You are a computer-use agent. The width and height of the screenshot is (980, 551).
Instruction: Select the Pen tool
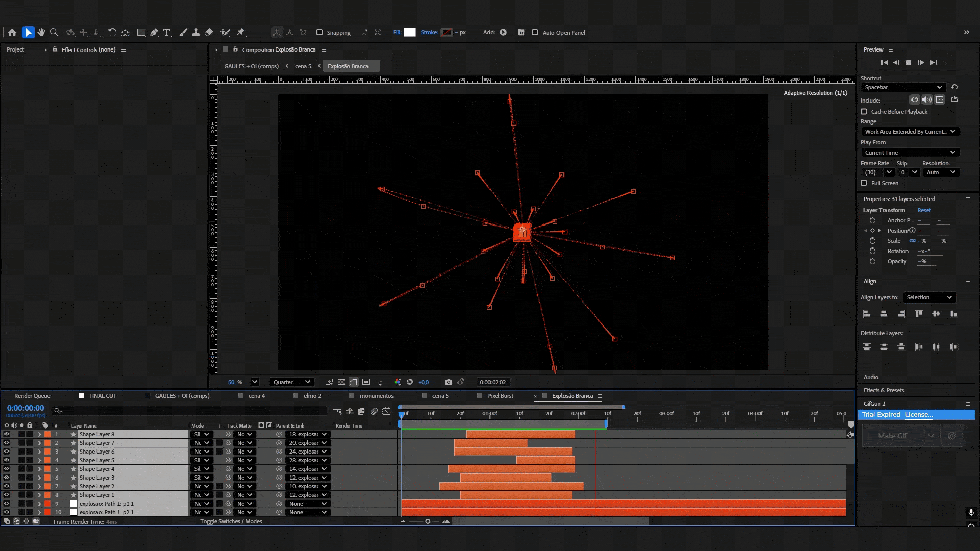point(154,32)
